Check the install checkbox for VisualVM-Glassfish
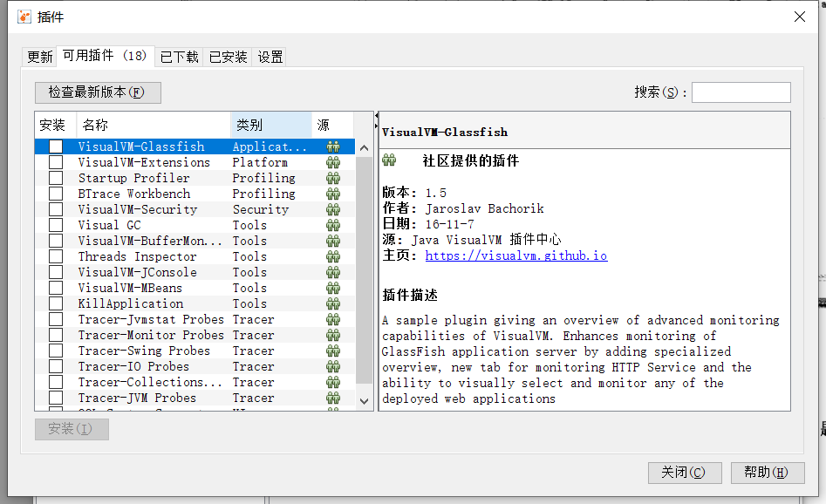Screen dimensions: 826x504 pos(55,146)
